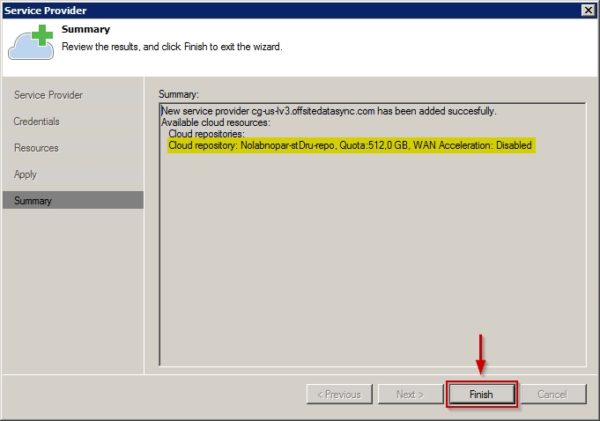Click the Finish button

(x=481, y=394)
